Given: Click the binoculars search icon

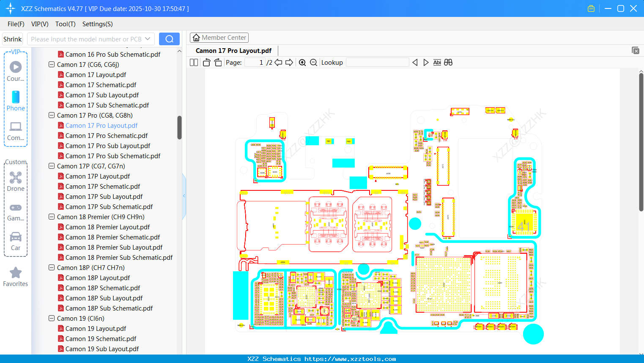Looking at the screenshot, I should [x=448, y=63].
